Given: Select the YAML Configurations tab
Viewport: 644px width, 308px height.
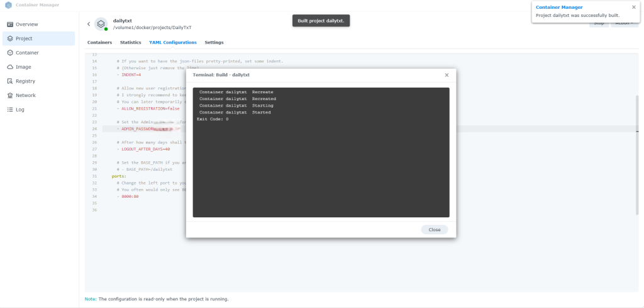Looking at the screenshot, I should tap(172, 43).
